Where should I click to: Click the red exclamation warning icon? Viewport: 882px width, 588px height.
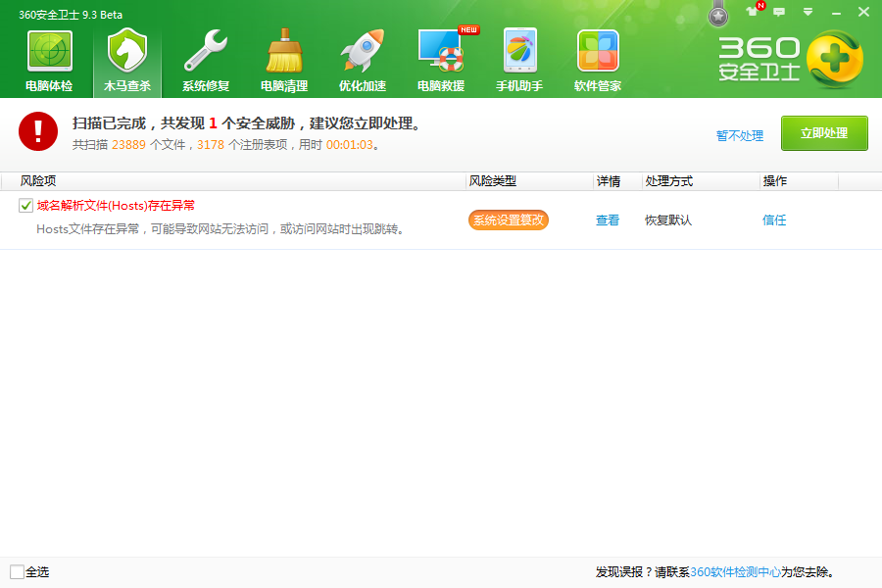(x=38, y=131)
